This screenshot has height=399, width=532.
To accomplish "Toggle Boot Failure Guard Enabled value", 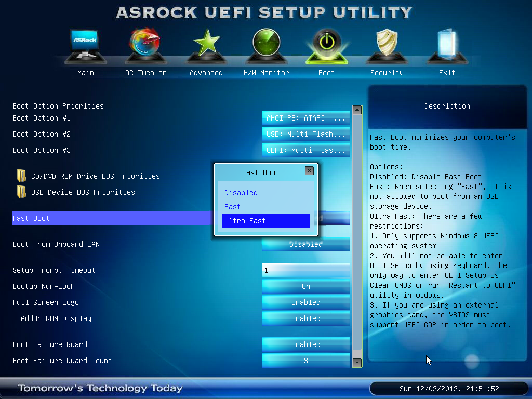I will click(x=305, y=344).
